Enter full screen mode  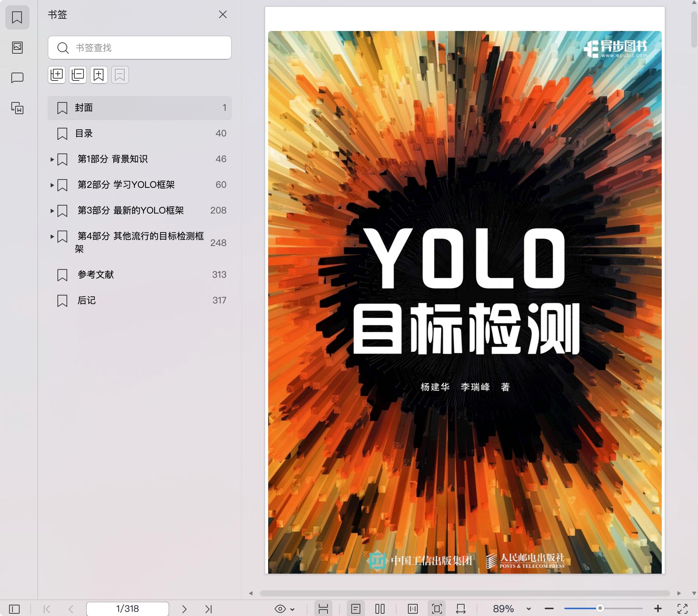coord(683,609)
